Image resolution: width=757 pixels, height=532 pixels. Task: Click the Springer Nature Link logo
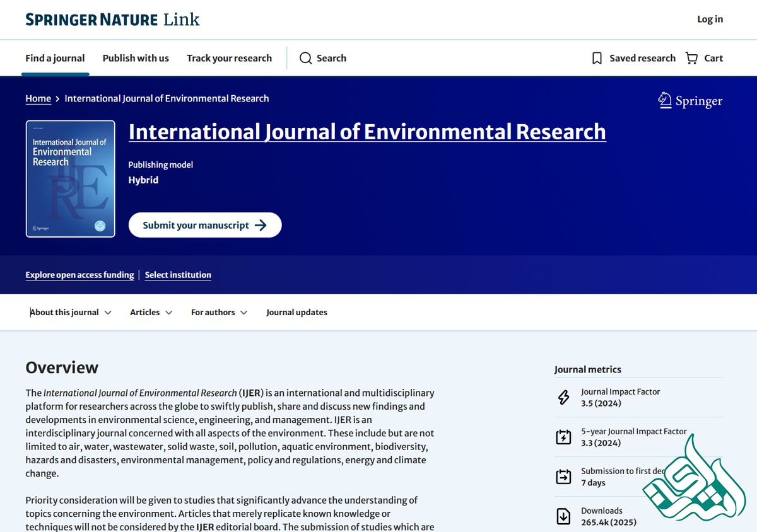[112, 19]
